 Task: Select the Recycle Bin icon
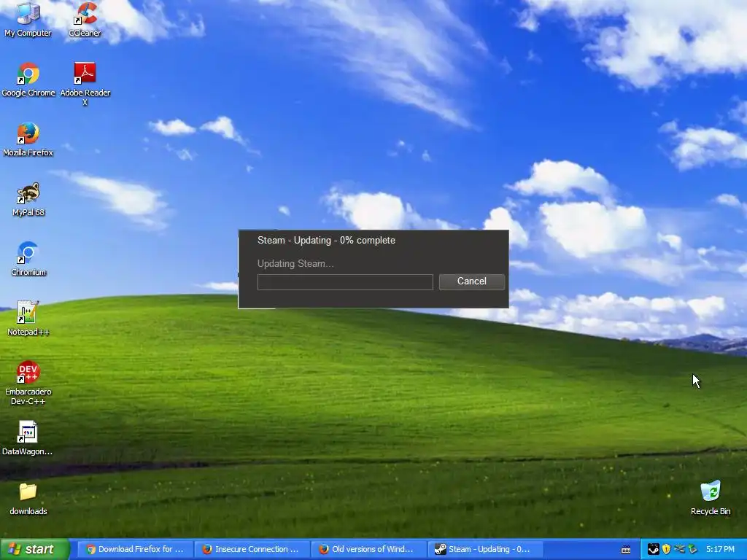click(x=711, y=499)
